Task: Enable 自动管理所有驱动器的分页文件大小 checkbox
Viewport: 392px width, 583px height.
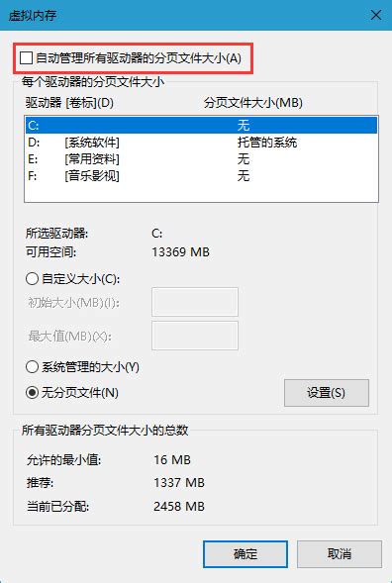Action: [27, 58]
